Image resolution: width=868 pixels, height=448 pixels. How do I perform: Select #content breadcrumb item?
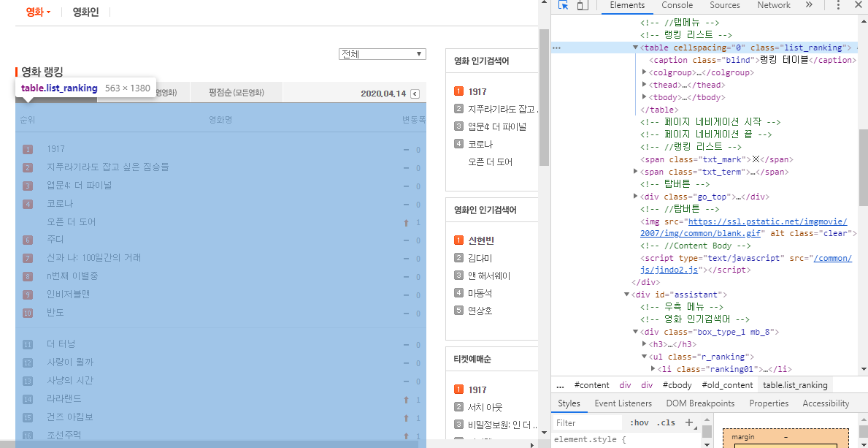pyautogui.click(x=592, y=385)
